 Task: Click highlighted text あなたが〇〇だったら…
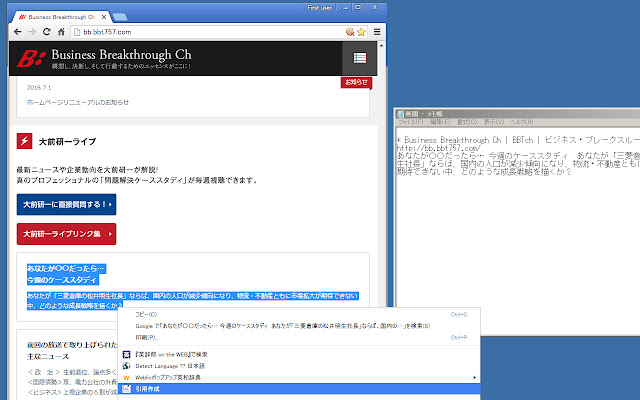coord(66,269)
